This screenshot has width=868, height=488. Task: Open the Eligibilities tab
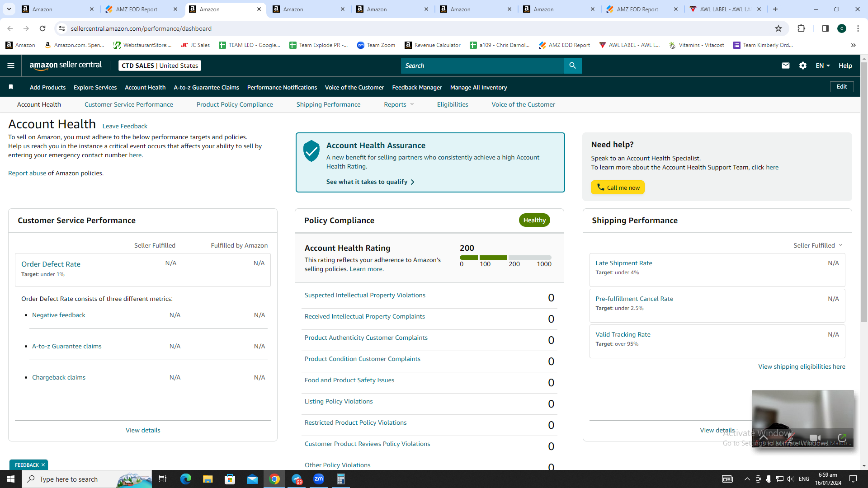point(453,104)
